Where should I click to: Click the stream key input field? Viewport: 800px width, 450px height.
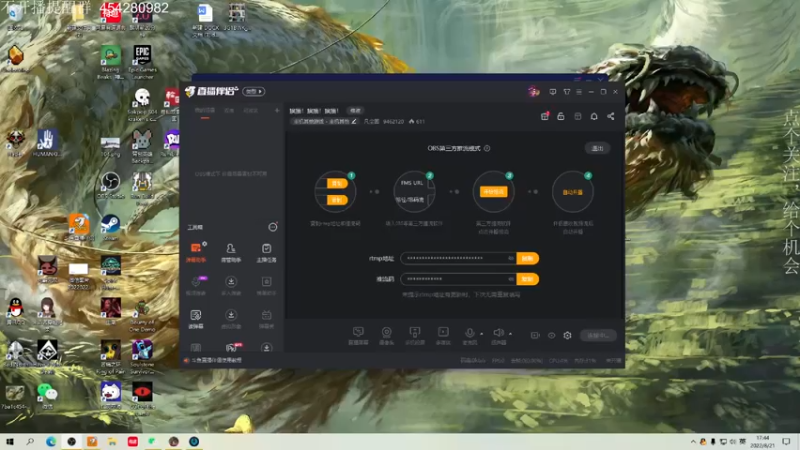click(x=458, y=279)
